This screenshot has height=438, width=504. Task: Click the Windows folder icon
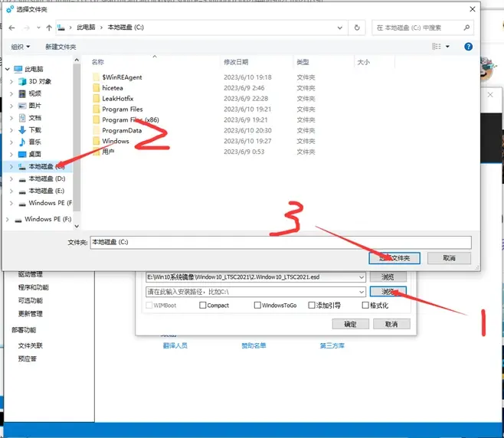coord(96,141)
